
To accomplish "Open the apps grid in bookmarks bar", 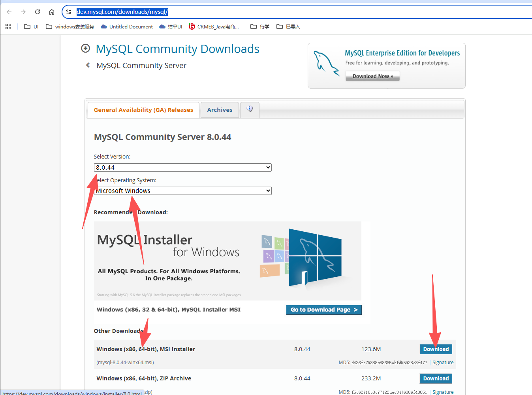I will click(8, 26).
